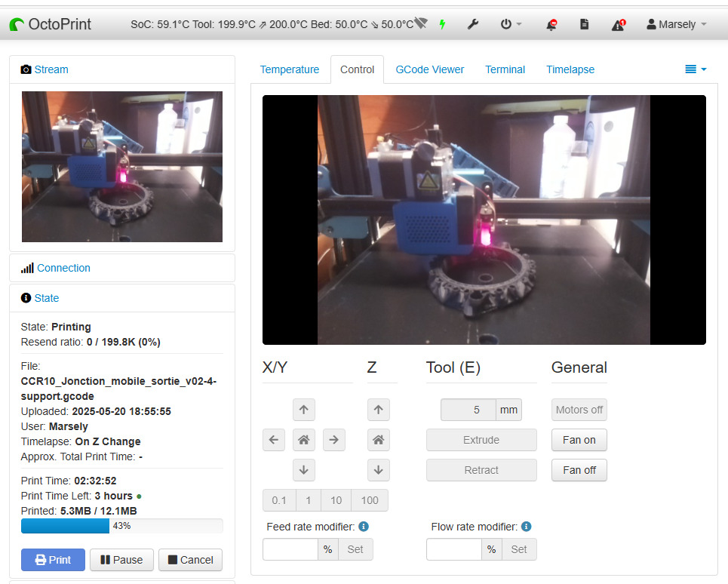Turn the fan on
This screenshot has width=728, height=584.
pos(579,440)
